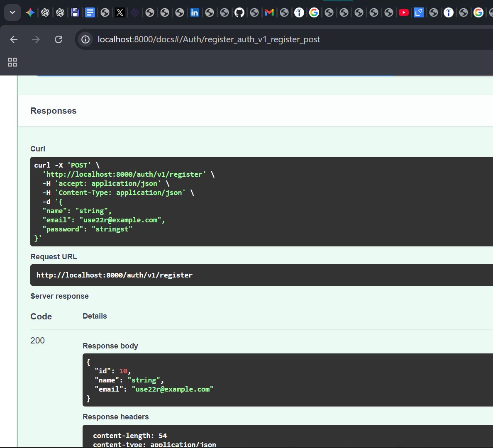The height and width of the screenshot is (448, 493).
Task: Click the Request URL label
Action: (54, 256)
